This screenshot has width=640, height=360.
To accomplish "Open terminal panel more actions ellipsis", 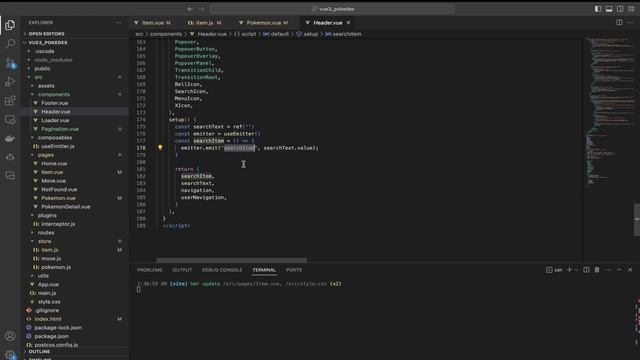I will [x=608, y=270].
